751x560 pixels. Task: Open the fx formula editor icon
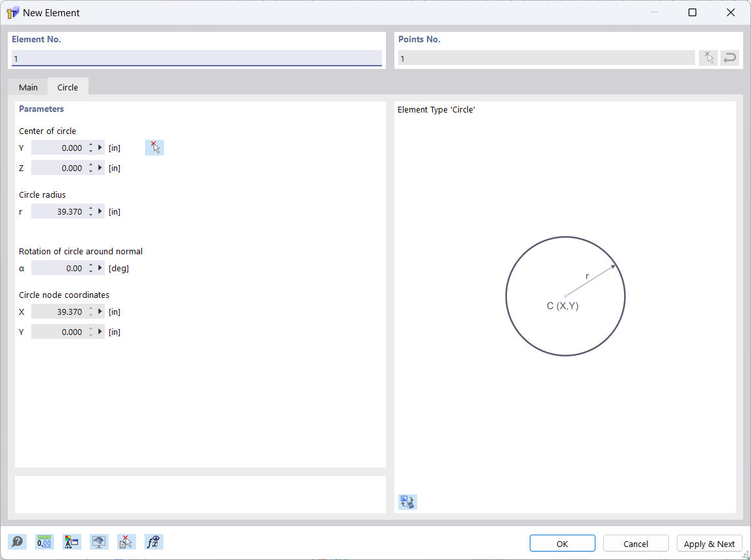pos(154,542)
